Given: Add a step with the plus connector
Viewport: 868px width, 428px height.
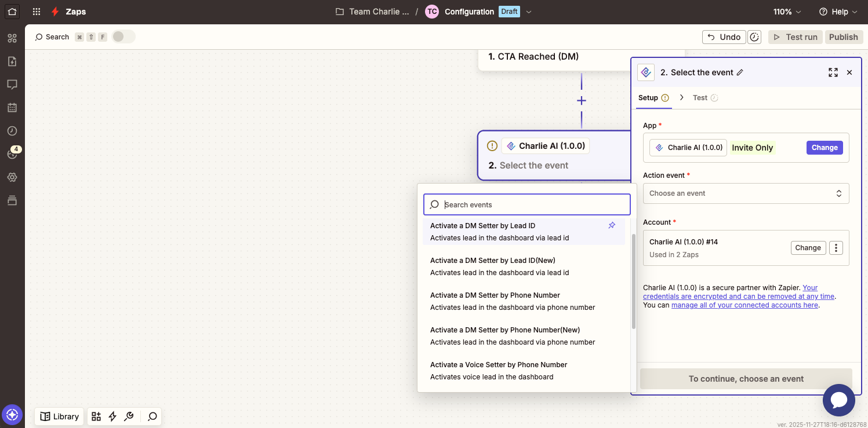Looking at the screenshot, I should coord(582,101).
